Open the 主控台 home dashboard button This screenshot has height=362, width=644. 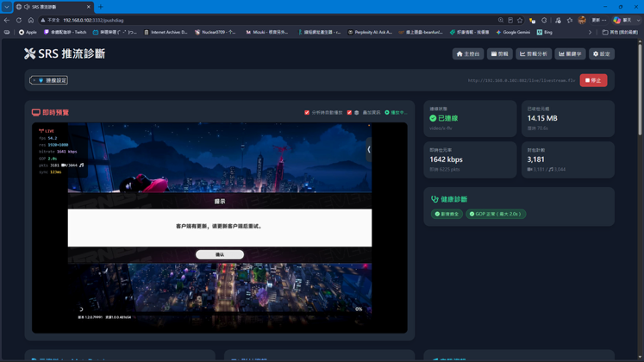pos(468,53)
